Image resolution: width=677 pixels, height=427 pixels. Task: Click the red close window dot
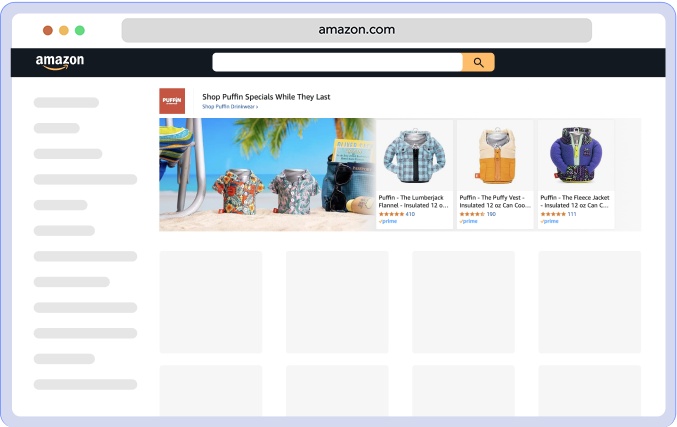(x=47, y=30)
